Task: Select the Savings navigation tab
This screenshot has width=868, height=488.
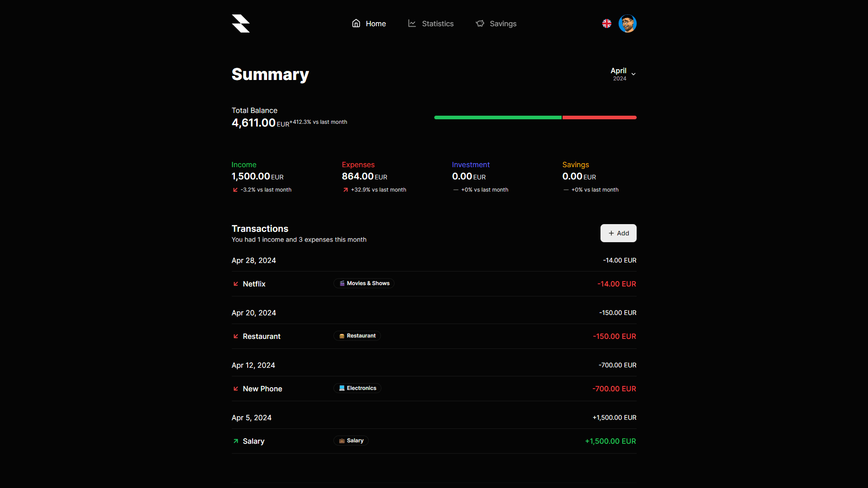Action: [x=496, y=24]
